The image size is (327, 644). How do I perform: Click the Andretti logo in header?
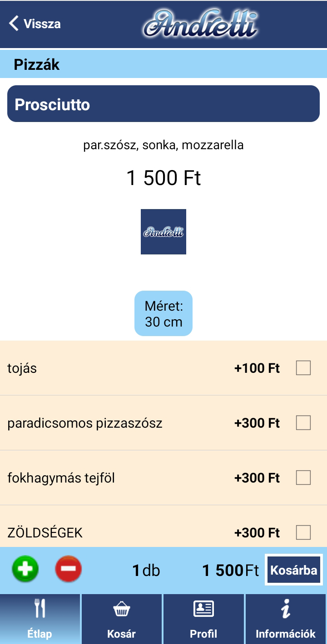click(x=200, y=24)
